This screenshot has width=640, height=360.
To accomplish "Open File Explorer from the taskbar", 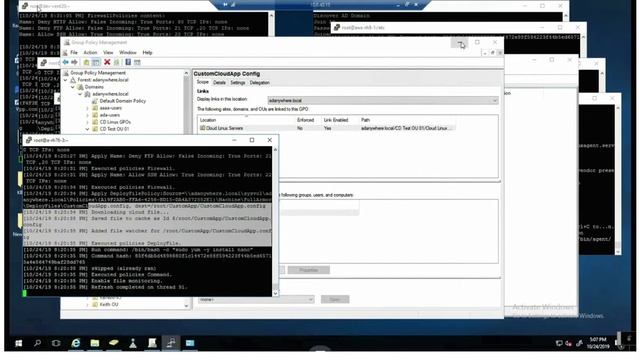I will coord(95,343).
